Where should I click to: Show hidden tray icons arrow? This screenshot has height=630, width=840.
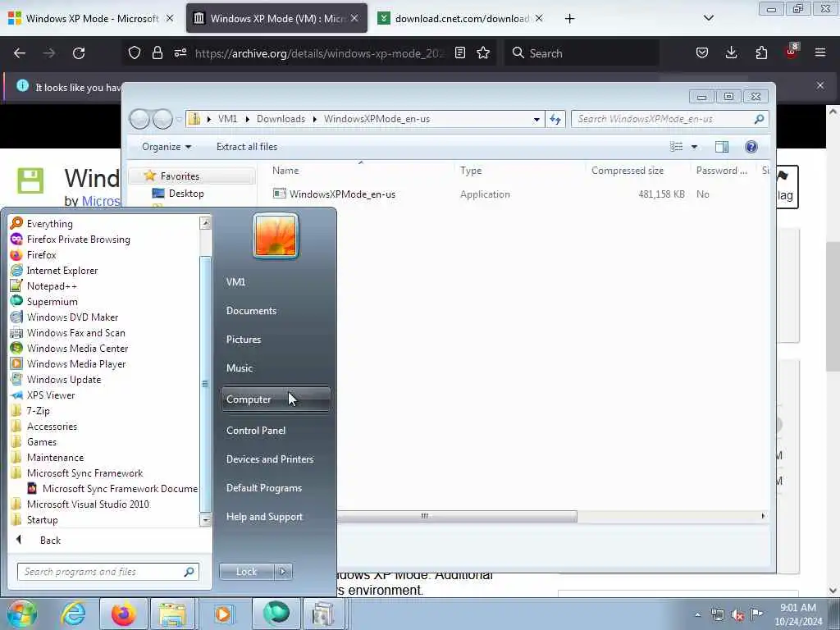(697, 615)
